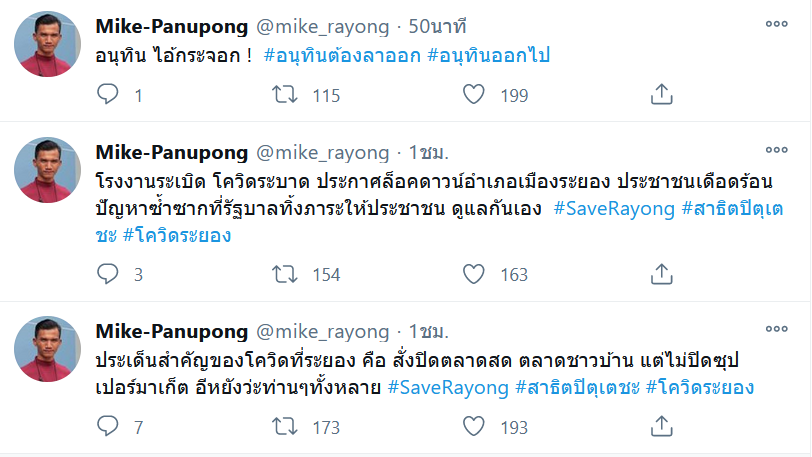Share the third tweet about ตลาดสด

pos(661,427)
